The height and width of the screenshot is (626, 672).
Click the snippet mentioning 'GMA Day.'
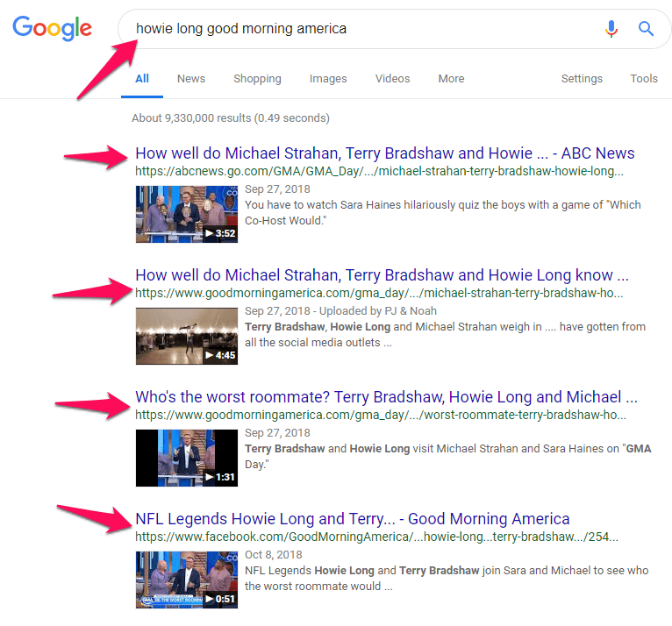tap(448, 457)
